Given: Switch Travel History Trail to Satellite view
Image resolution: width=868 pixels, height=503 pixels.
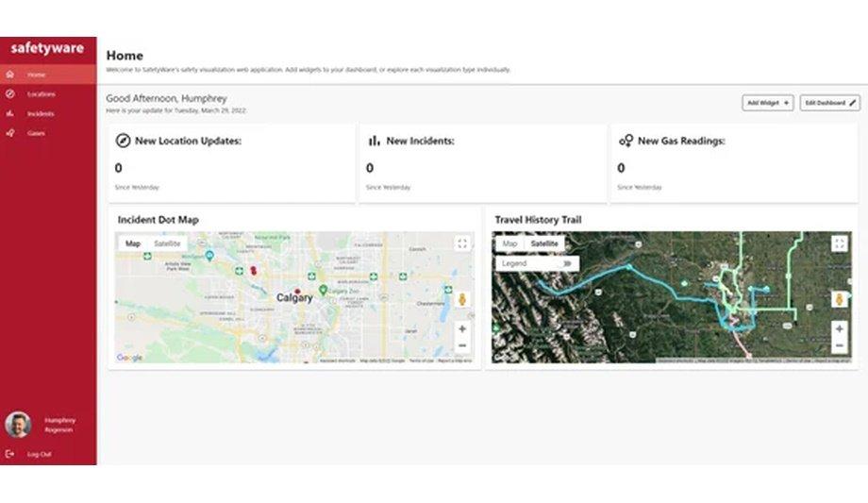Looking at the screenshot, I should [x=544, y=243].
